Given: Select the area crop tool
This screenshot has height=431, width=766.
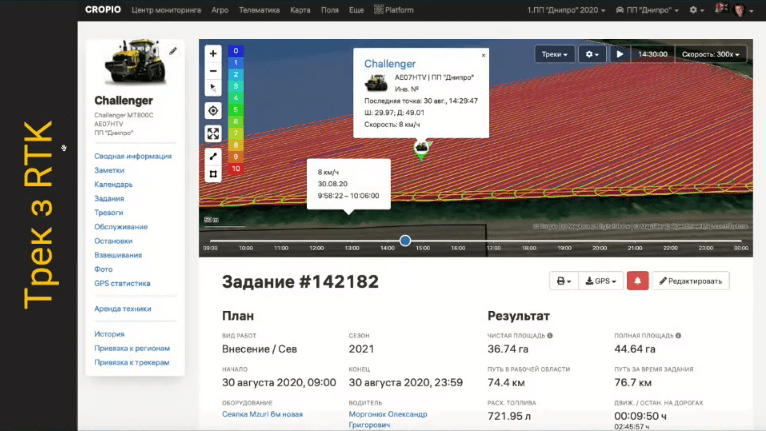Looking at the screenshot, I should 213,174.
